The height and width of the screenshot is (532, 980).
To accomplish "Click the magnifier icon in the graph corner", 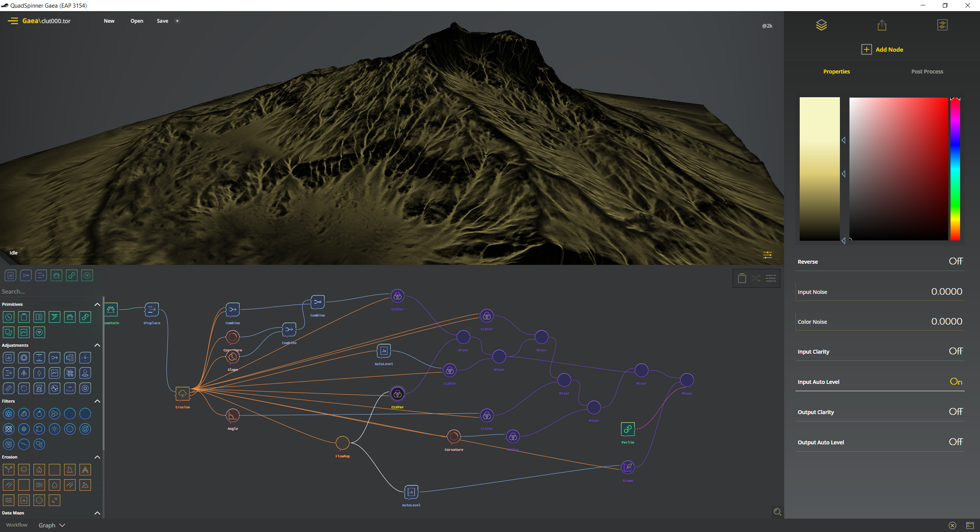I will (x=777, y=512).
